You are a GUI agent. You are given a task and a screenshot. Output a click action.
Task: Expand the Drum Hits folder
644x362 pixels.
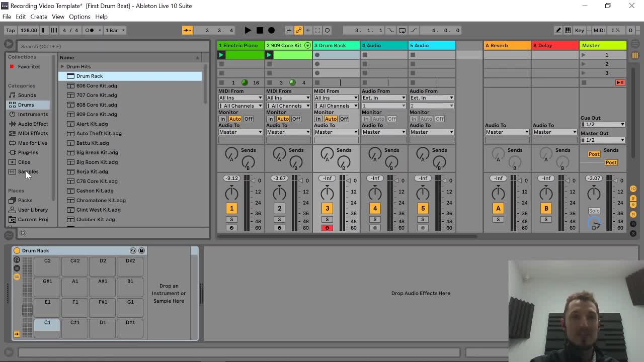point(62,66)
